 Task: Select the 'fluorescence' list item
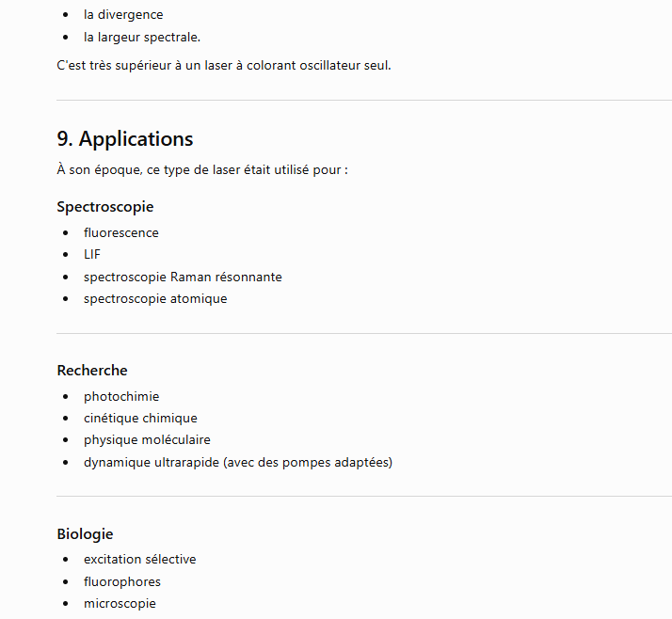[121, 232]
